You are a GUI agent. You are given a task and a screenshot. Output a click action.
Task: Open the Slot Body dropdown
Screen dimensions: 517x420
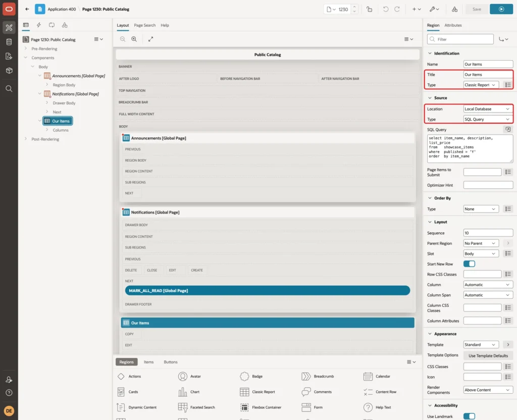481,253
